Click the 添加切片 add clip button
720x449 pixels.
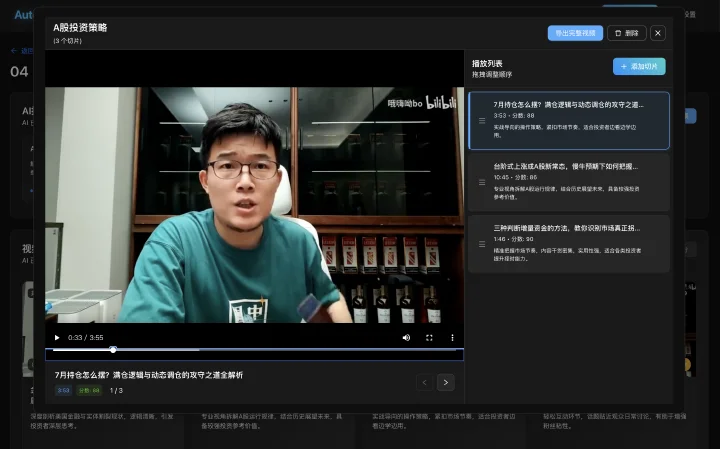639,67
